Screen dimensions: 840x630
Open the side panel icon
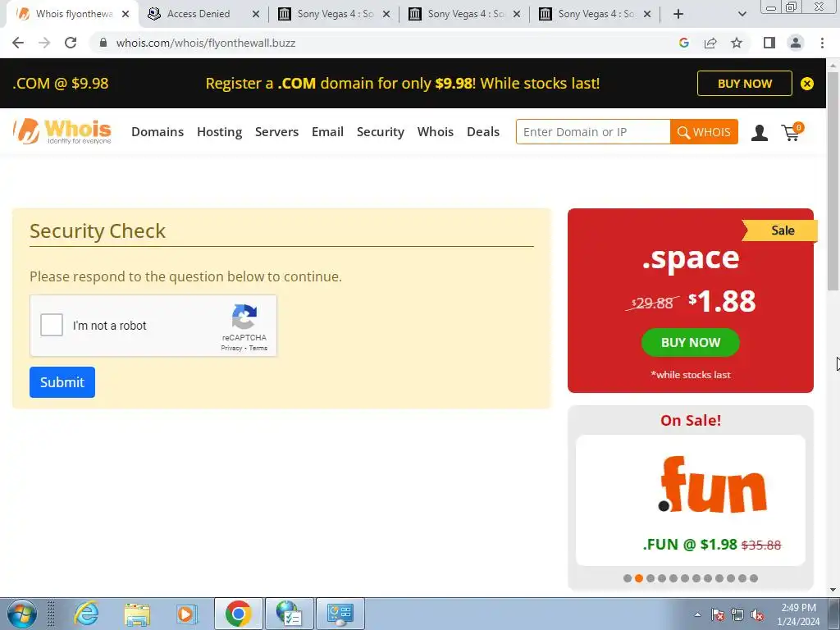(769, 43)
